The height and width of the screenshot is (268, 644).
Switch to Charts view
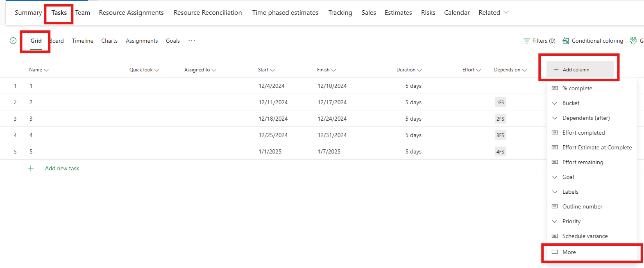pos(109,41)
